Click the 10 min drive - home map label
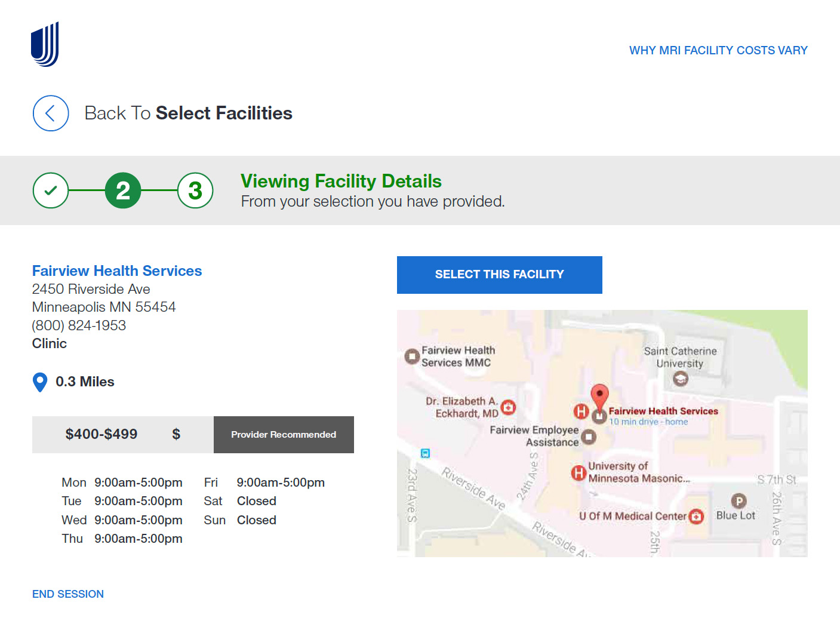 648,422
